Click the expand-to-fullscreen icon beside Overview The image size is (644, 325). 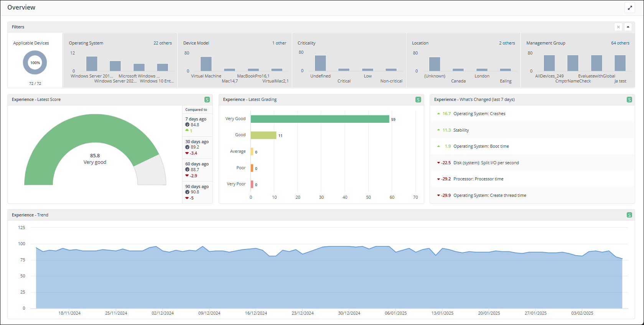(630, 8)
